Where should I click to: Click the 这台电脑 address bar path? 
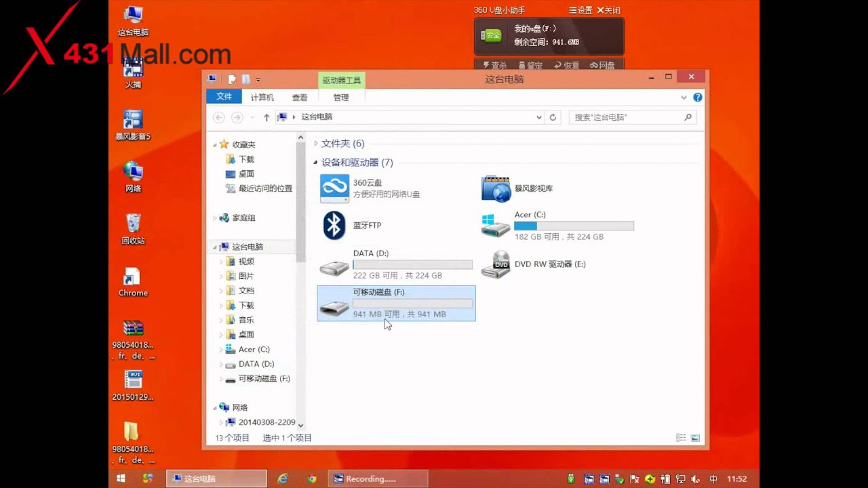point(317,117)
